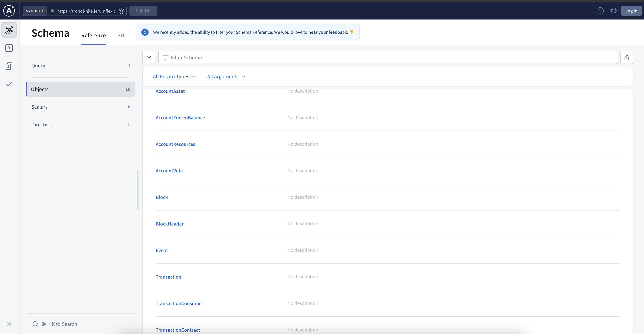The image size is (644, 334).
Task: Open the schema diff icon in sidebar
Action: (9, 66)
